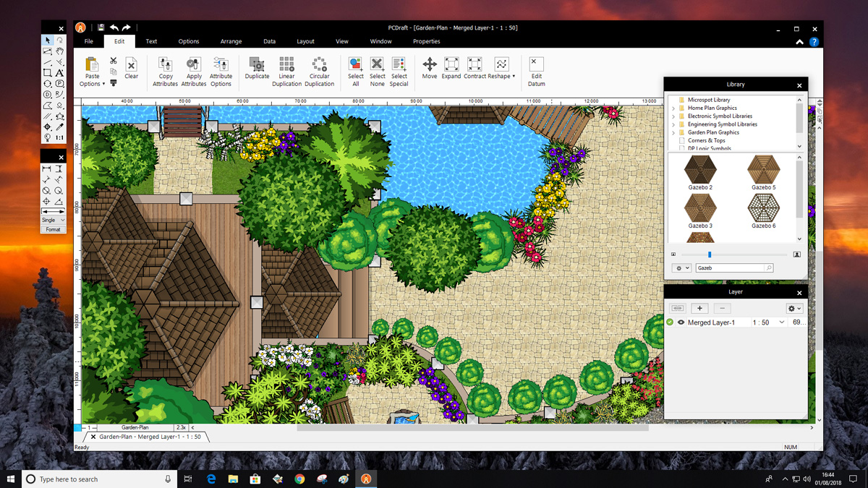Click the Expand tool
Screen dimensions: 868x488
[451, 68]
